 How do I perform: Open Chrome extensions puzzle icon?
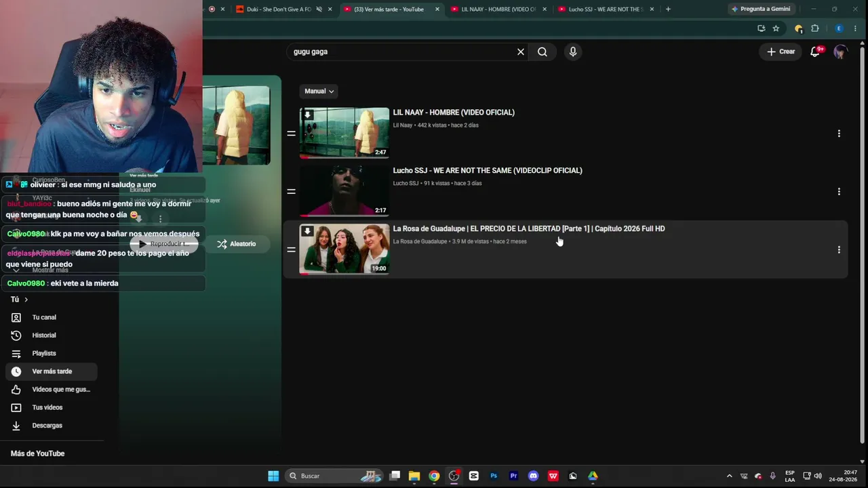pyautogui.click(x=815, y=28)
